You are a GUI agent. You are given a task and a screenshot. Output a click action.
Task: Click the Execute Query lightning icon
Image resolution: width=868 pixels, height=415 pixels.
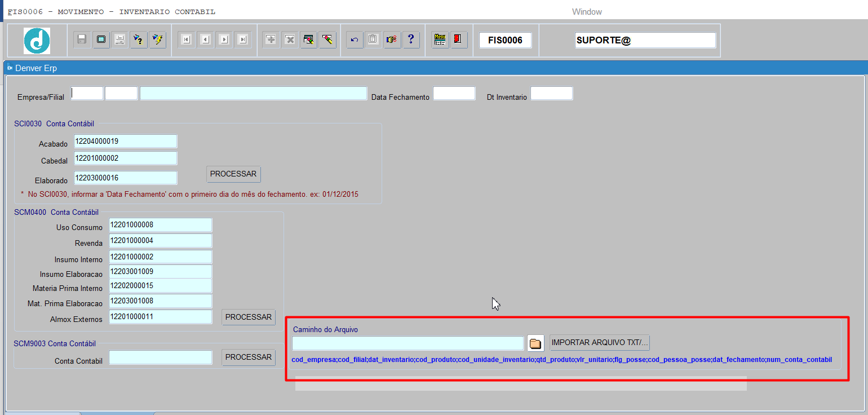click(158, 39)
